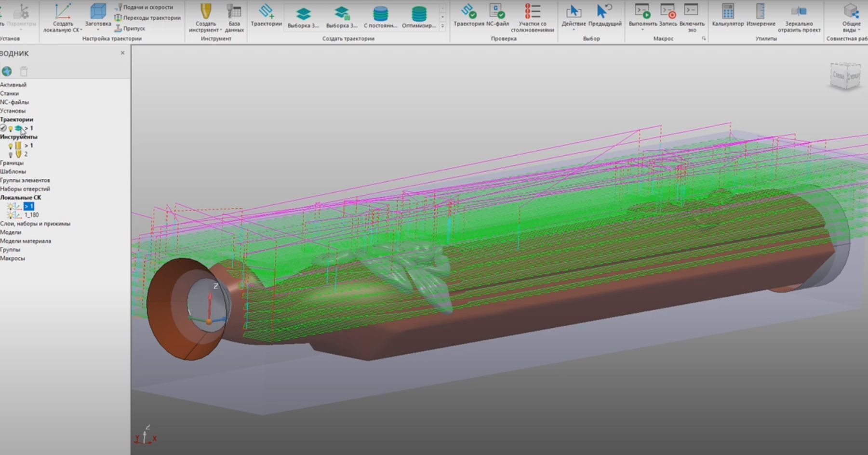Select Макросы tree node
The height and width of the screenshot is (455, 868).
point(13,258)
